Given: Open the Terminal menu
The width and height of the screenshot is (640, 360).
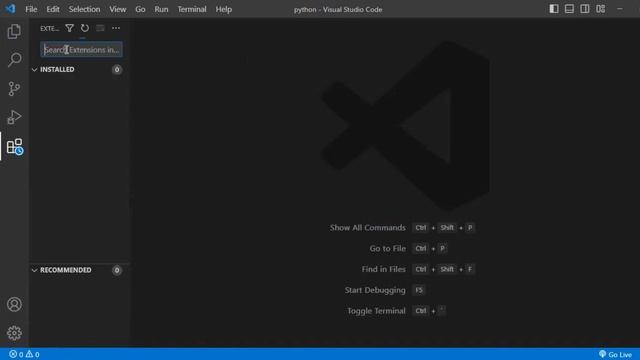Looking at the screenshot, I should (x=192, y=9).
